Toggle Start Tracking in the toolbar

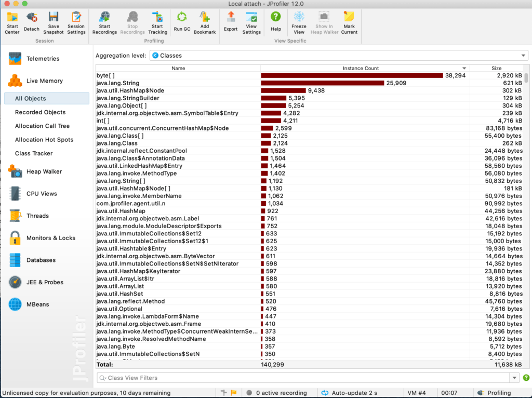click(157, 21)
